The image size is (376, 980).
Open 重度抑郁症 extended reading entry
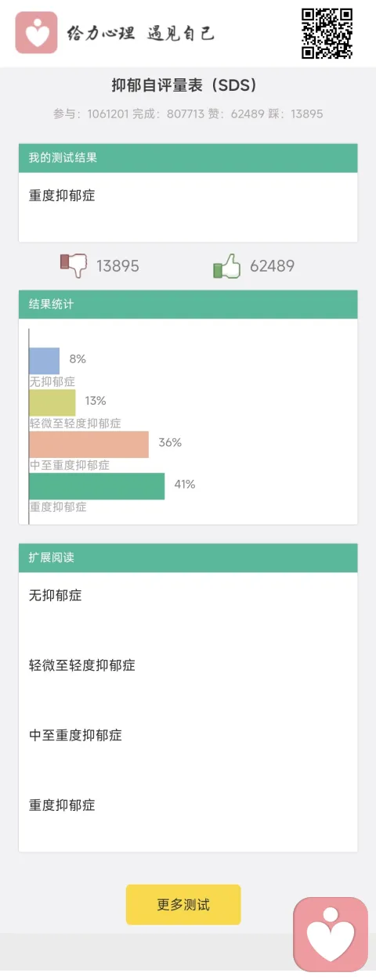[x=188, y=805]
